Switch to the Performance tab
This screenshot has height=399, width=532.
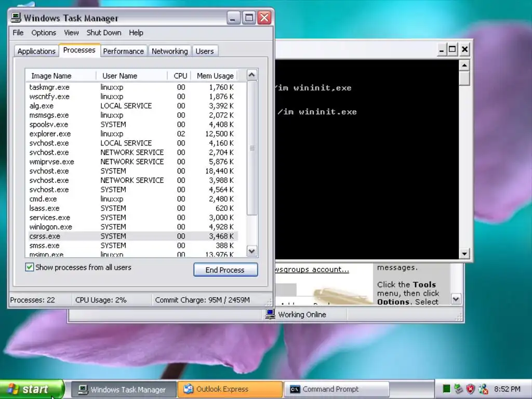(124, 51)
